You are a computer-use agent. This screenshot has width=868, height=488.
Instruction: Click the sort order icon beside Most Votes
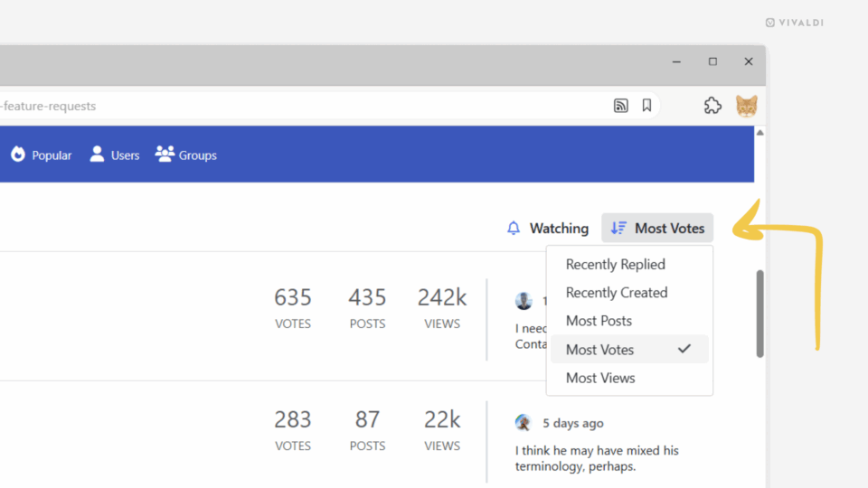[x=618, y=228]
